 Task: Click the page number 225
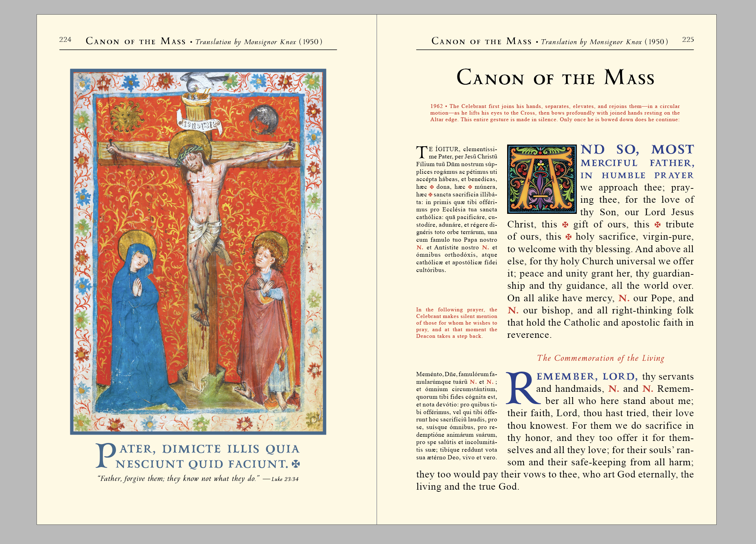(688, 40)
